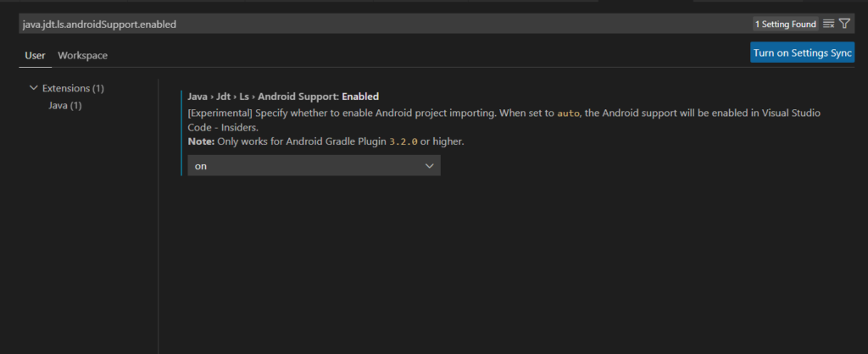The image size is (868, 354).
Task: Open the filter settings funnel icon
Action: pyautogui.click(x=844, y=24)
